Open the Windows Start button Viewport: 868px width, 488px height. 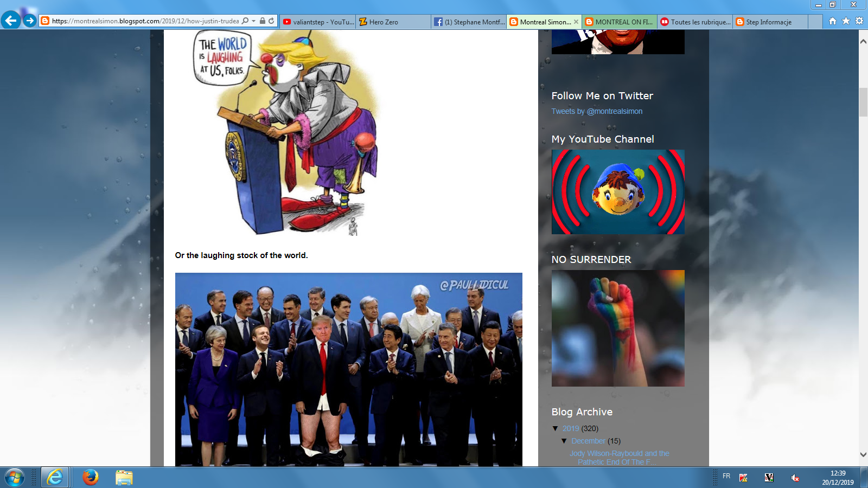pos(15,478)
